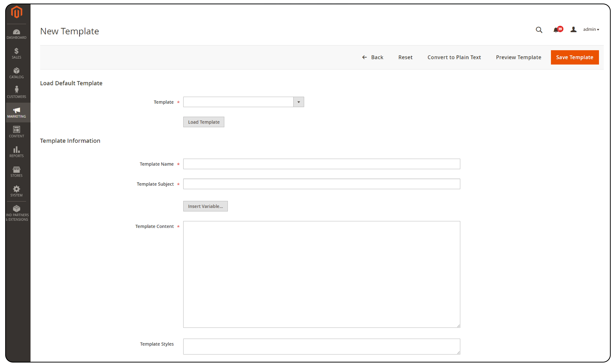
Task: Click the Load Template button
Action: 204,122
